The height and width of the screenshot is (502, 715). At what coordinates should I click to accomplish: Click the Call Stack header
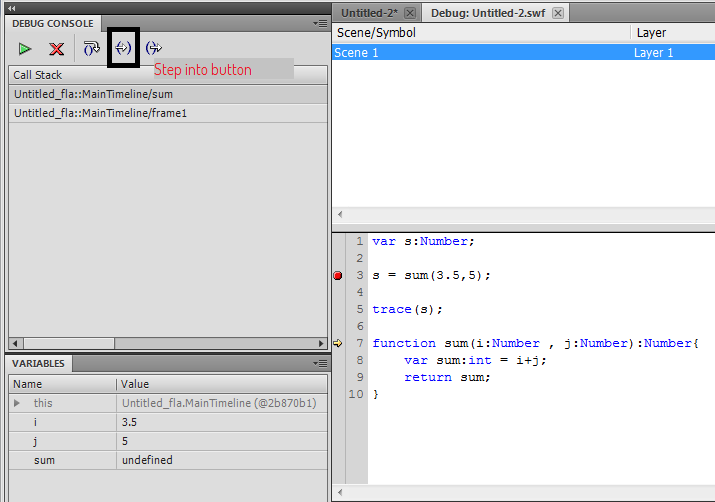click(x=168, y=75)
